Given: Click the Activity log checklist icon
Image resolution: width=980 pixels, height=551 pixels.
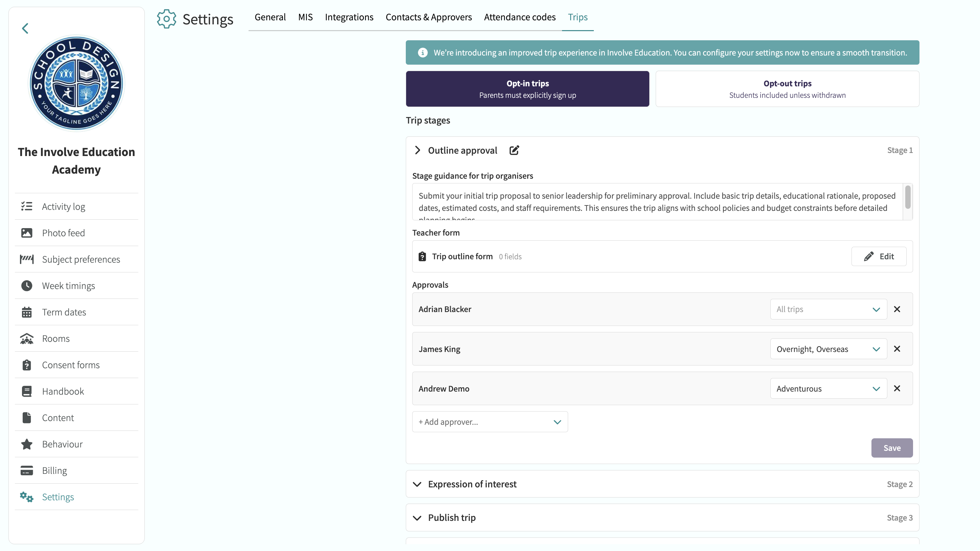Looking at the screenshot, I should point(27,206).
